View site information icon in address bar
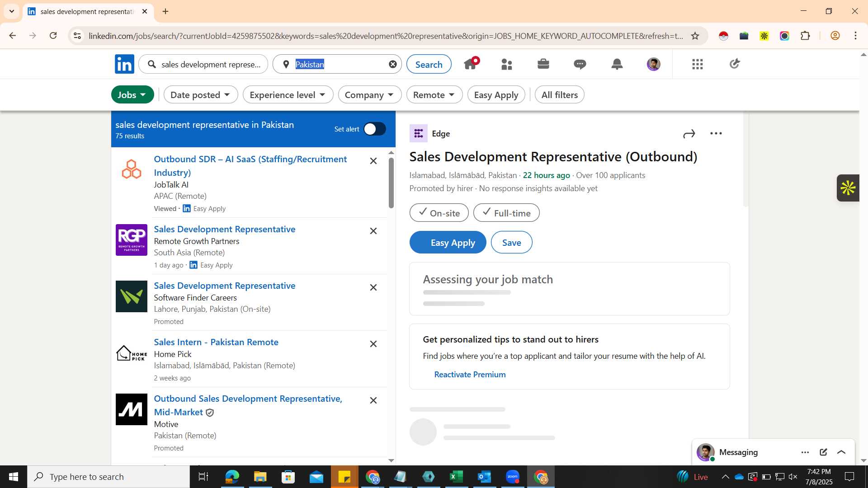 [78, 36]
